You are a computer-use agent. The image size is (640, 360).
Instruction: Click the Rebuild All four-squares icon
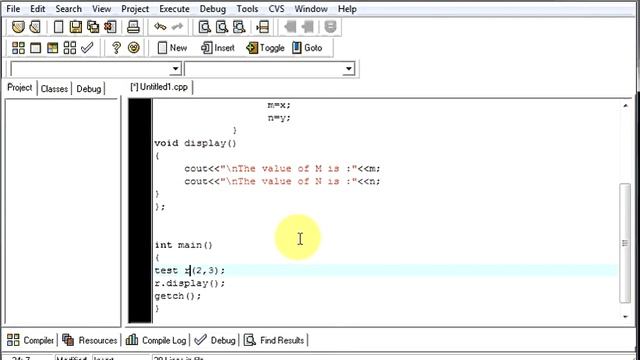pos(70,48)
